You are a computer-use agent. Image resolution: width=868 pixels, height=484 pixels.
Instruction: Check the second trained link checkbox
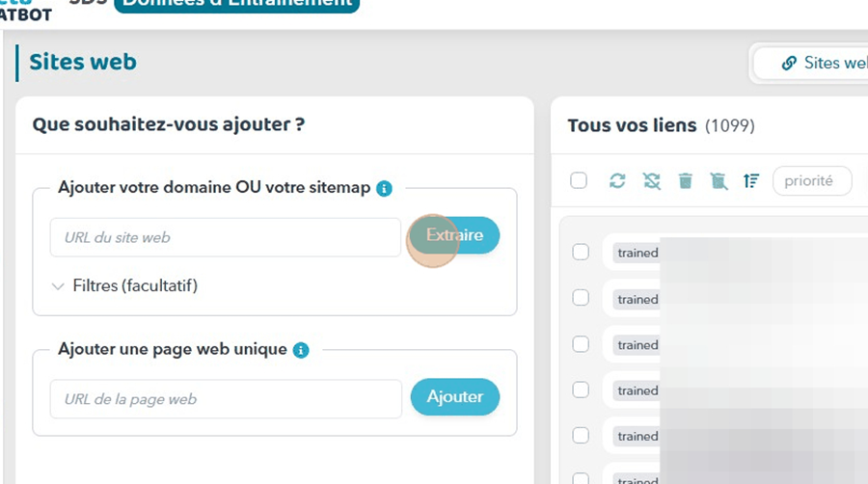click(x=581, y=298)
